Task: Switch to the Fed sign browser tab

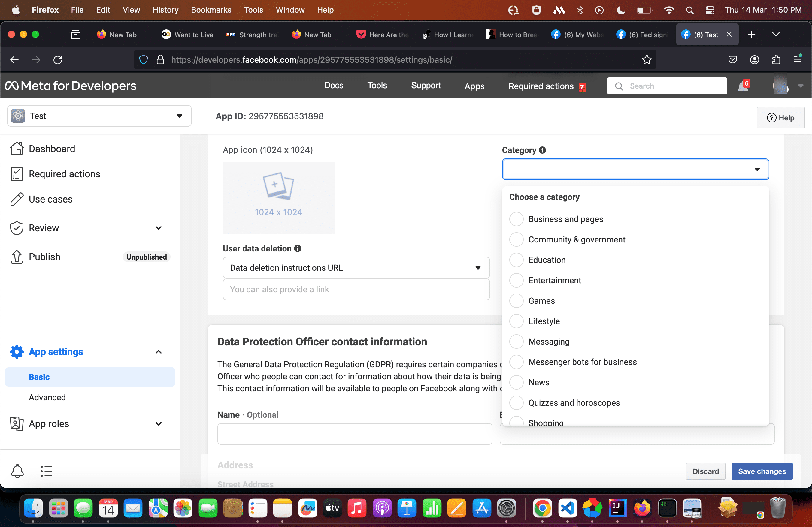Action: pyautogui.click(x=642, y=35)
